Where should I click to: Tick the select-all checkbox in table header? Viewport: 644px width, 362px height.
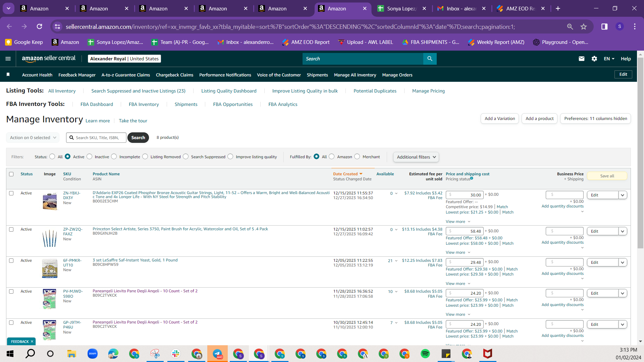11,174
